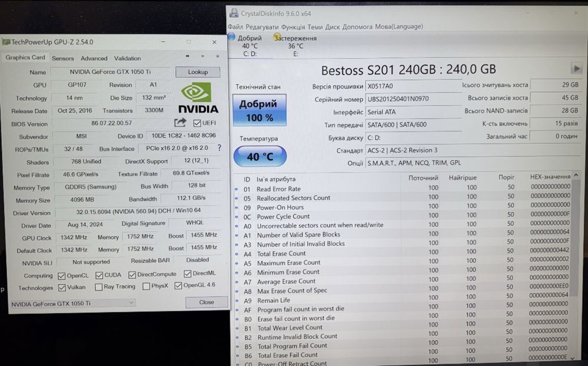Click the S.M.A.R.T. list scrollbar up arrow
Viewport: 588px width, 366px height.
point(576,175)
